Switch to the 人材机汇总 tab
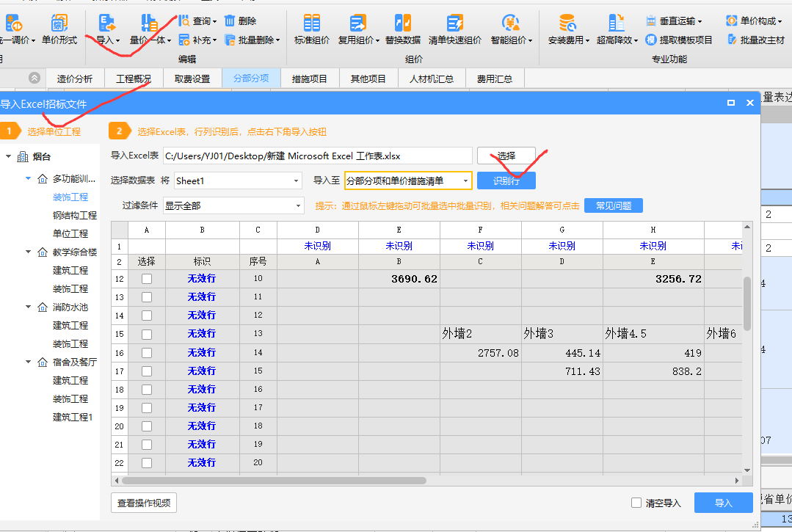This screenshot has width=792, height=532. [432, 79]
